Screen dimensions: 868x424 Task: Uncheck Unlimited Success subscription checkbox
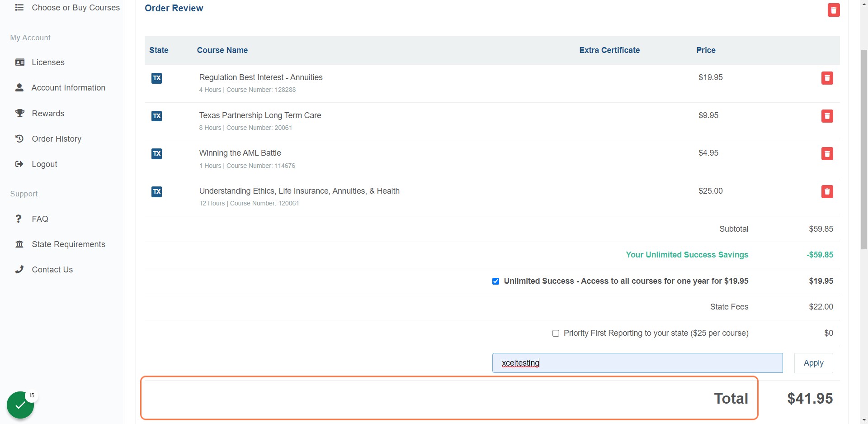tap(495, 281)
